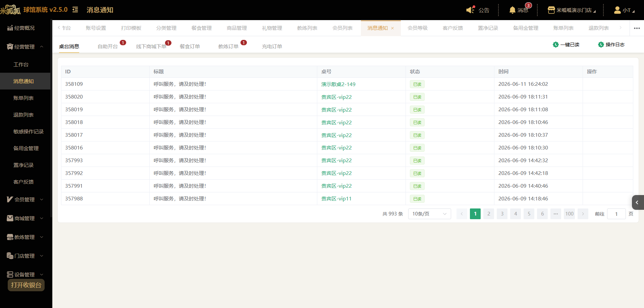
Task: Collapse the 经营管理 sidebar section
Action: pyautogui.click(x=25, y=47)
